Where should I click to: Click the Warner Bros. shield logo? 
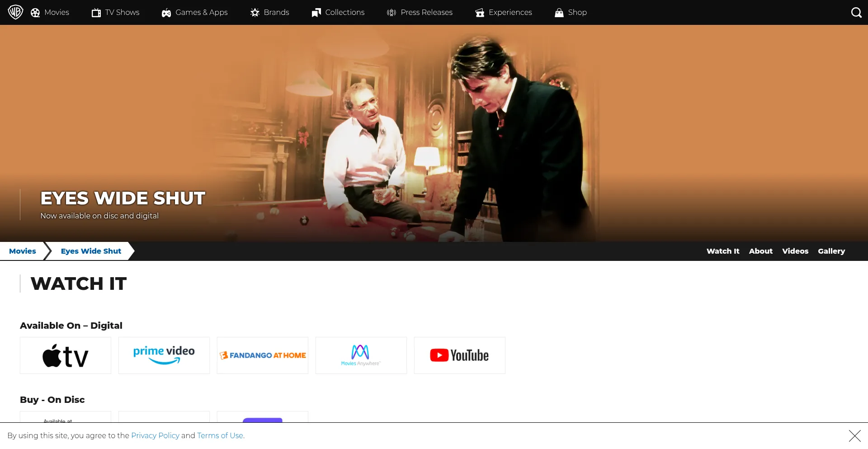(15, 12)
